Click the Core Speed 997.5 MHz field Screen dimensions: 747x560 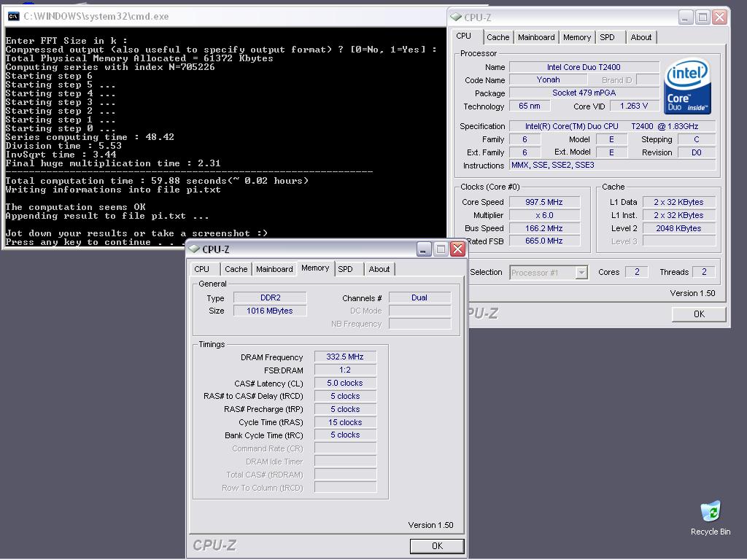pos(544,202)
